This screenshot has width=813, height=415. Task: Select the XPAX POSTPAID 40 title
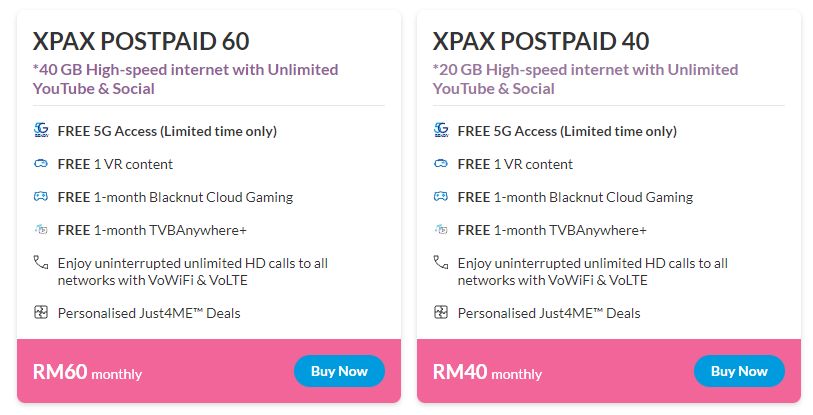click(x=541, y=42)
